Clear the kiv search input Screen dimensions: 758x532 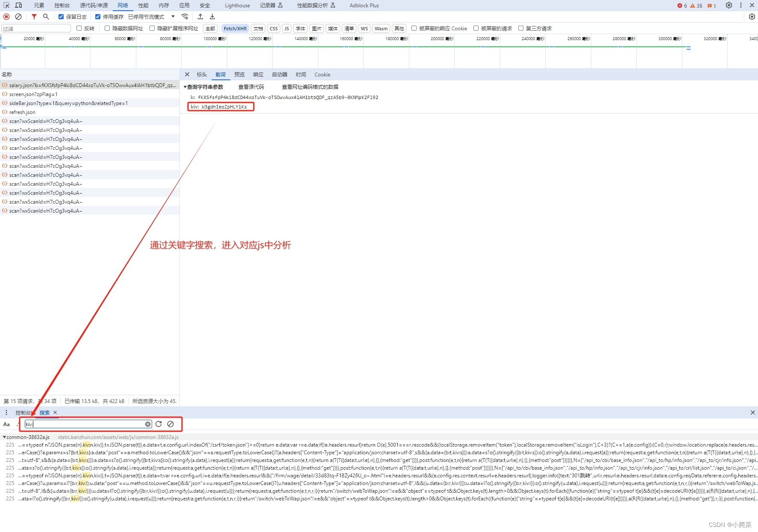148,424
